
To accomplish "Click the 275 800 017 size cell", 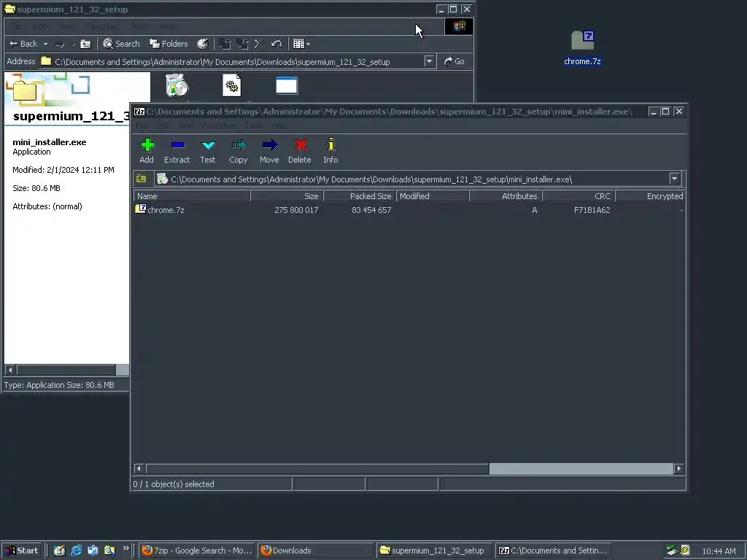I will coord(296,210).
